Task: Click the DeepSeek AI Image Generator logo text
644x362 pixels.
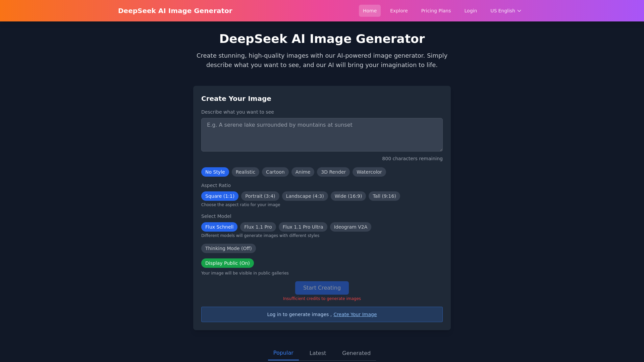Action: click(175, 11)
